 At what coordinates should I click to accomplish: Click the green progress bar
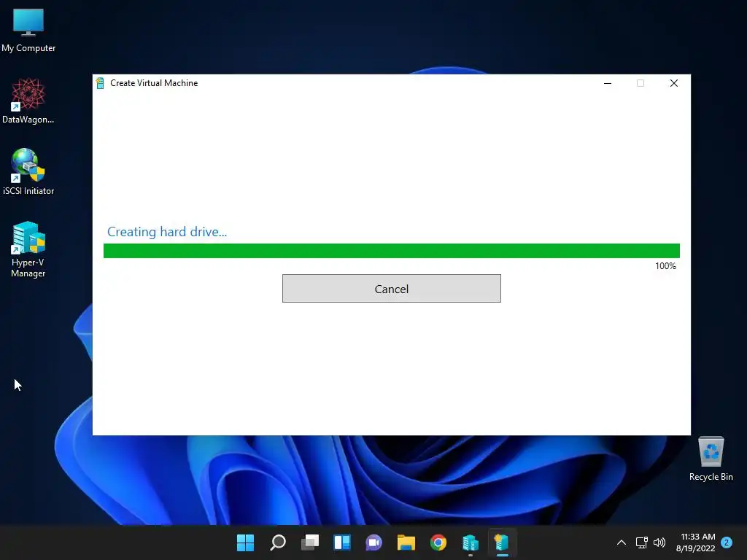pos(391,251)
